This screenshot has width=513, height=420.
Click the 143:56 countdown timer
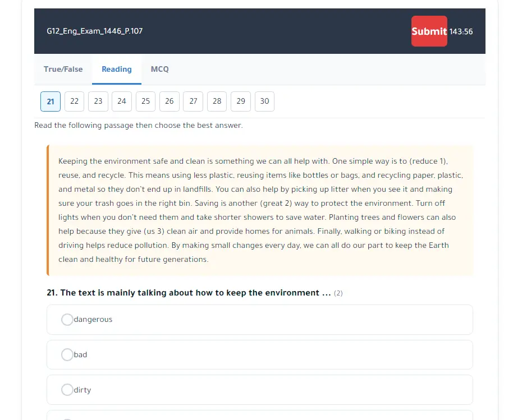(461, 31)
